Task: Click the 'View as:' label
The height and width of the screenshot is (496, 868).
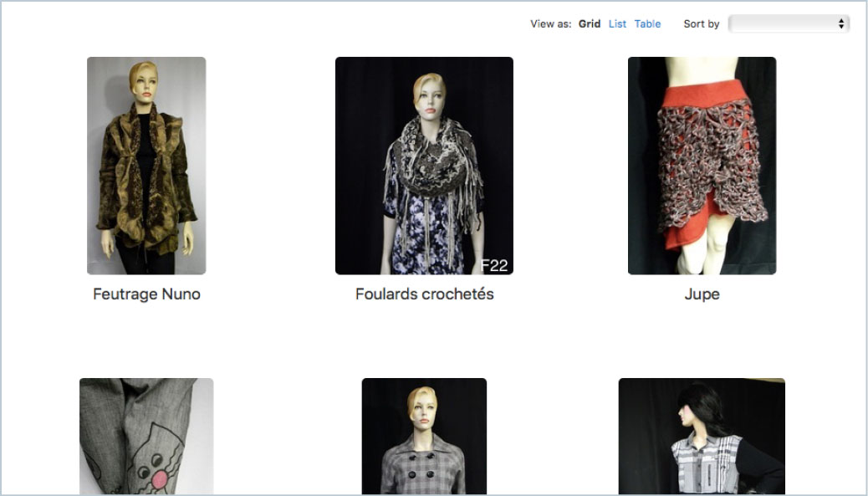Action: 551,23
